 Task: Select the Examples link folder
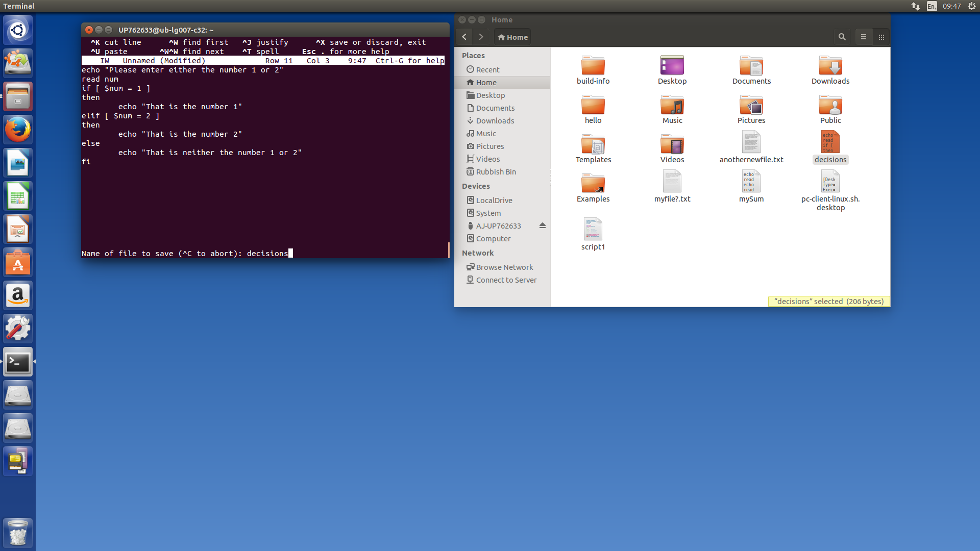[593, 188]
